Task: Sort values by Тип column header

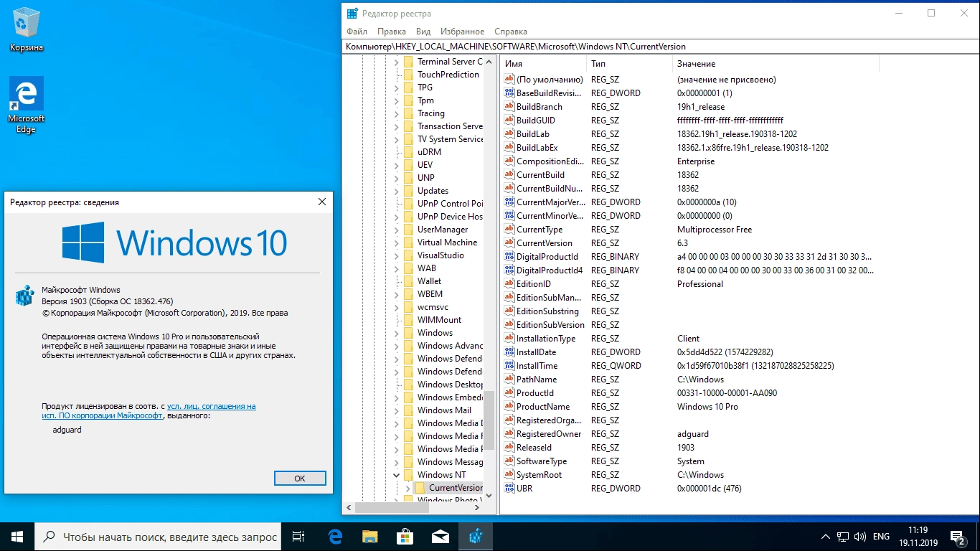Action: [628, 64]
